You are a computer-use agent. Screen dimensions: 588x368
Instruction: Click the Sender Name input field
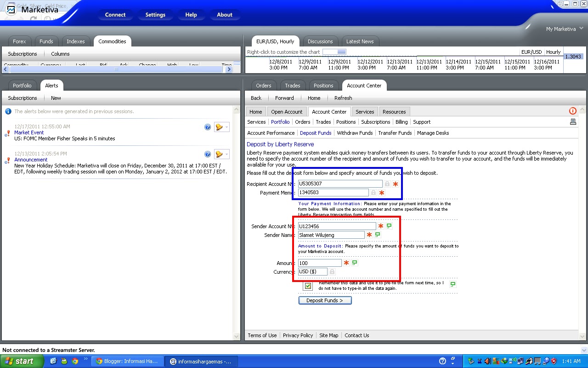331,235
